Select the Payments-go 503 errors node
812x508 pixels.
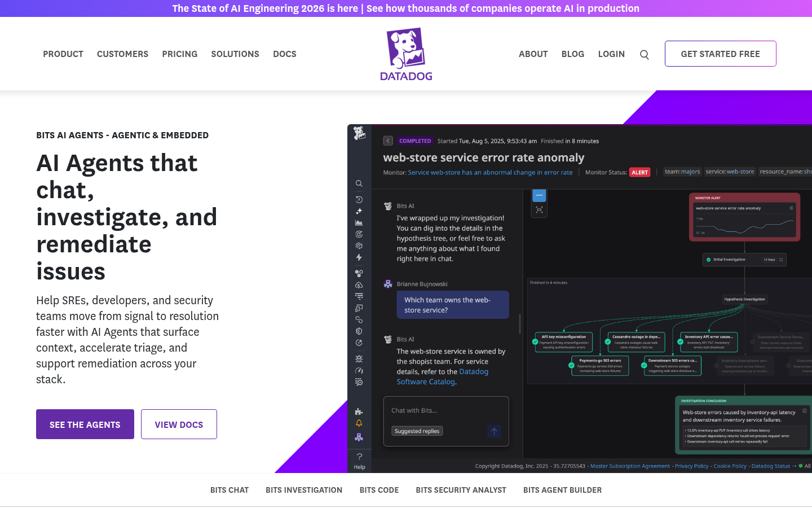[600, 366]
